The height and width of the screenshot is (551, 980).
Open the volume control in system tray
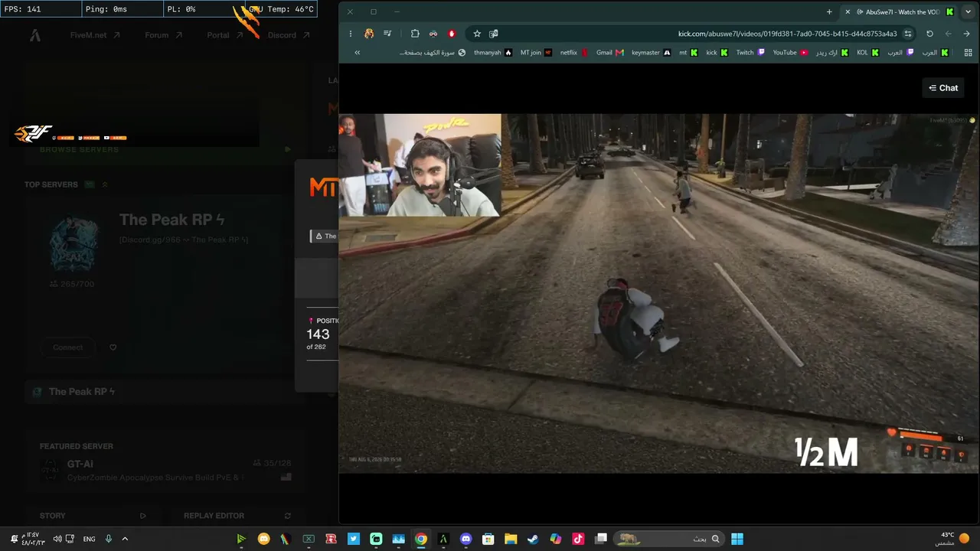(x=57, y=539)
